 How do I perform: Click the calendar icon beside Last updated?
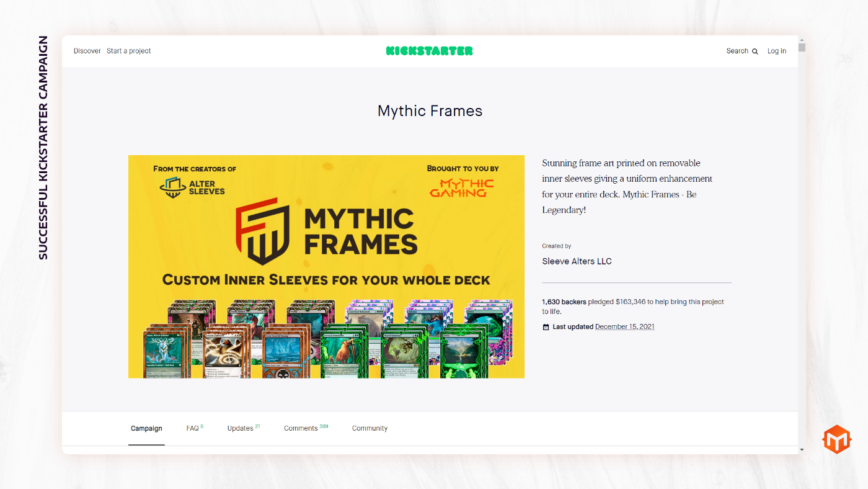click(546, 327)
